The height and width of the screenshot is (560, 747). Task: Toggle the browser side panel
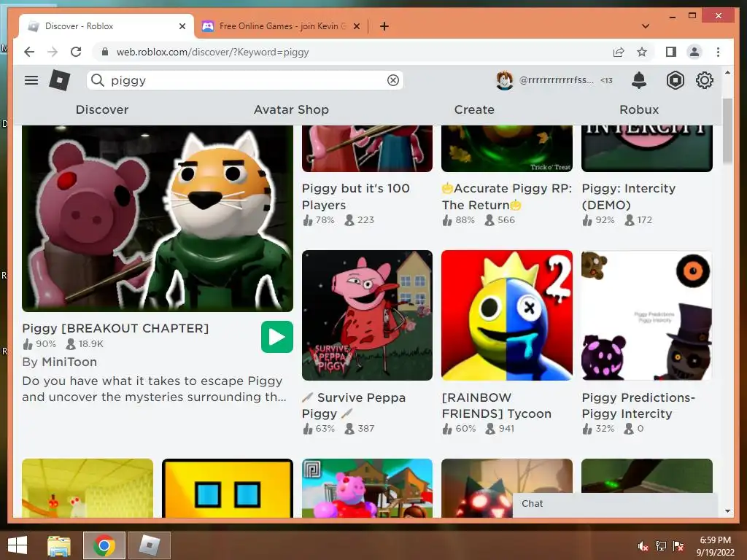pos(671,52)
